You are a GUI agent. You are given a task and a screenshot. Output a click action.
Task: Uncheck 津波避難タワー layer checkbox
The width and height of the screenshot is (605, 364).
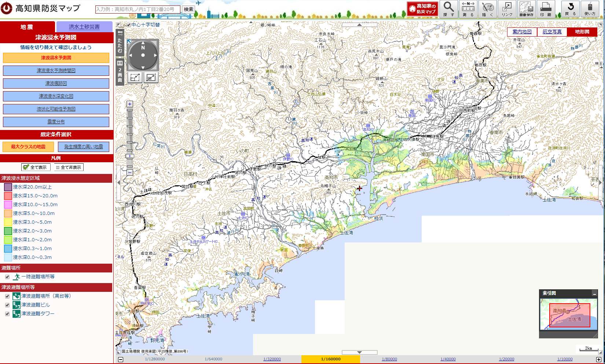click(7, 314)
